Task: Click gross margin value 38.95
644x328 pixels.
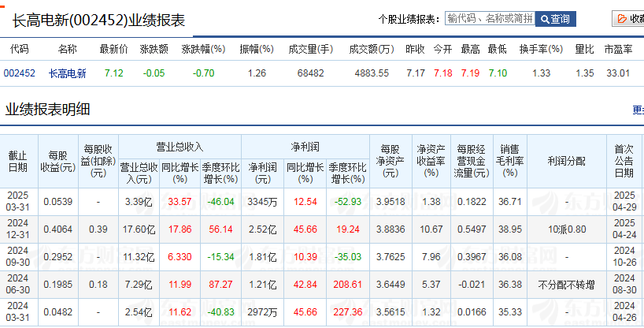Action: pyautogui.click(x=509, y=229)
